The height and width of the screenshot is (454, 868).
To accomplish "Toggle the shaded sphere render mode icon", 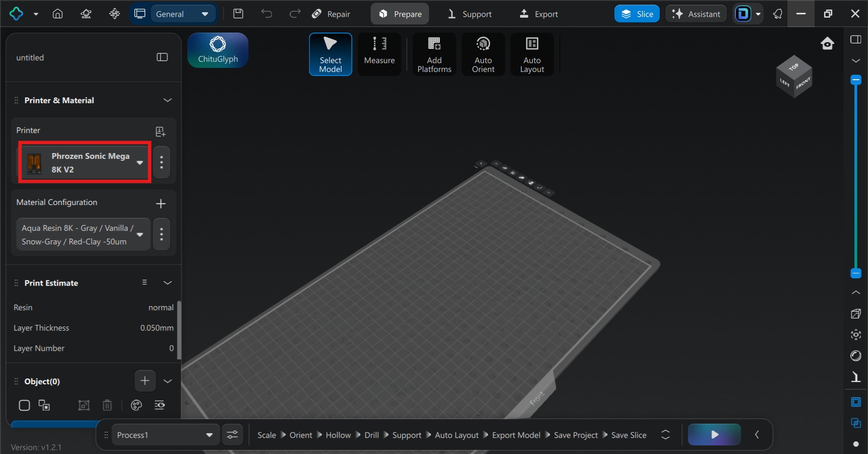I will [856, 356].
